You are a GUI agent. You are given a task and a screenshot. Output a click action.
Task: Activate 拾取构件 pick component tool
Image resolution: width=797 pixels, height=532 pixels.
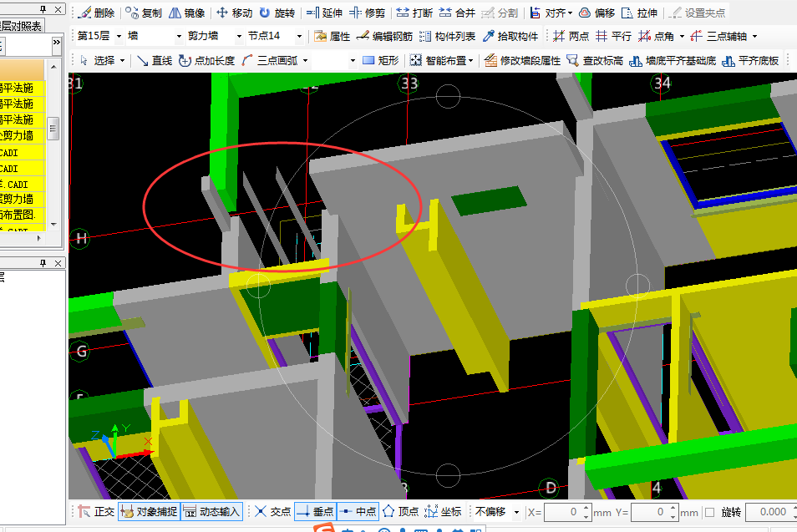(510, 36)
